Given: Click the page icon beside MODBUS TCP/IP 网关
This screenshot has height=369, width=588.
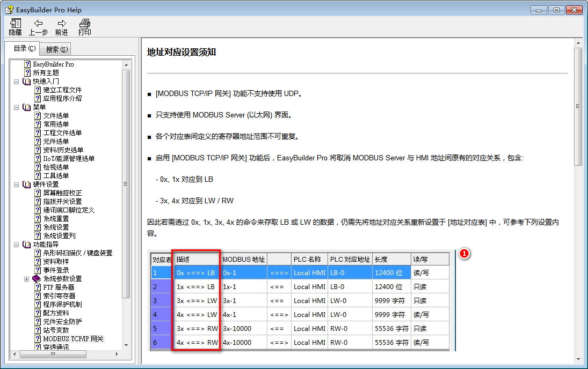Looking at the screenshot, I should [38, 339].
